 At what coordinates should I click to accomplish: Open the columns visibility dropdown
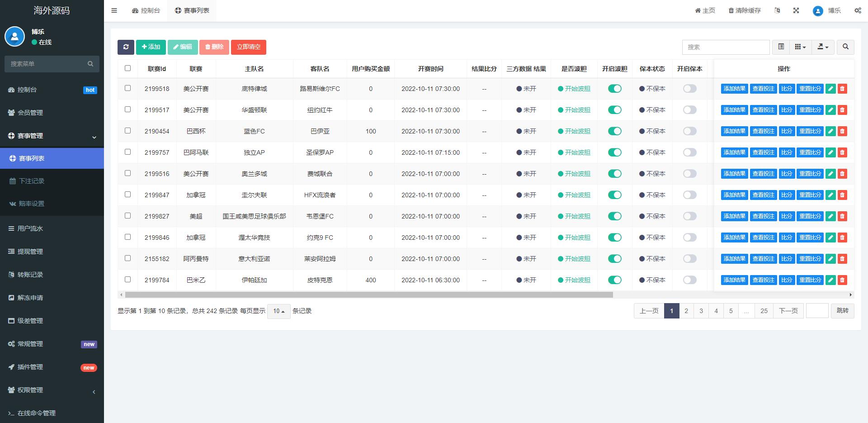[x=800, y=47]
